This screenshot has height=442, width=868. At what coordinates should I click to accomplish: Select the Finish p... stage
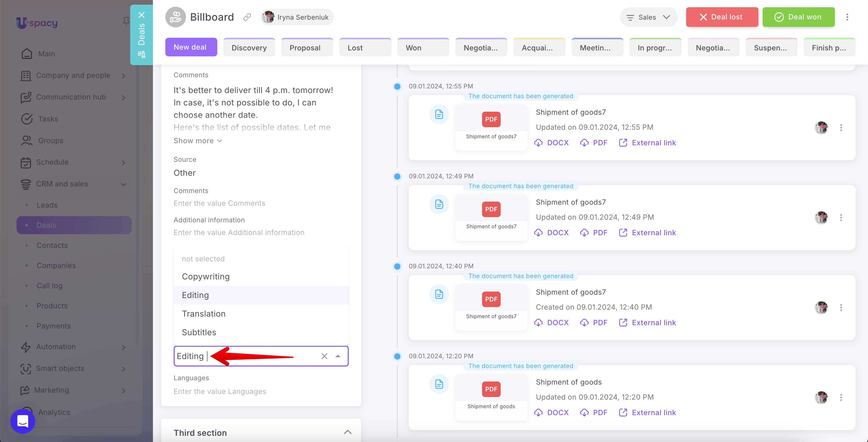coord(829,47)
